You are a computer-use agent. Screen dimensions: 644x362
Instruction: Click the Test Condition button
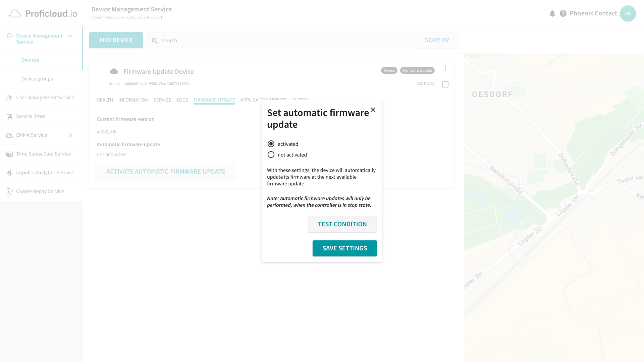(342, 224)
